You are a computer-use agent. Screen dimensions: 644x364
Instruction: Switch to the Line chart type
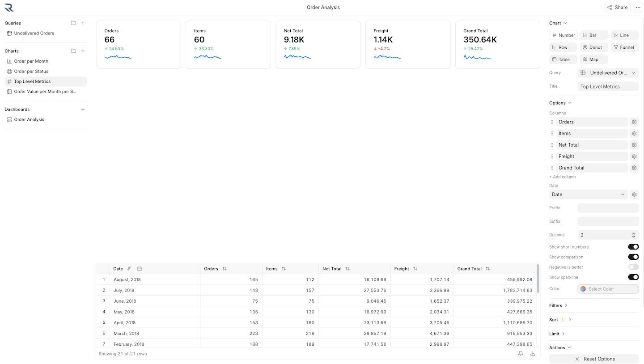pos(624,35)
